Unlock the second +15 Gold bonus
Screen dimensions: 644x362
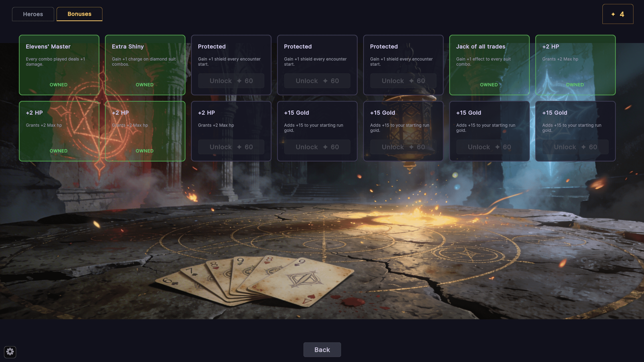tap(403, 147)
